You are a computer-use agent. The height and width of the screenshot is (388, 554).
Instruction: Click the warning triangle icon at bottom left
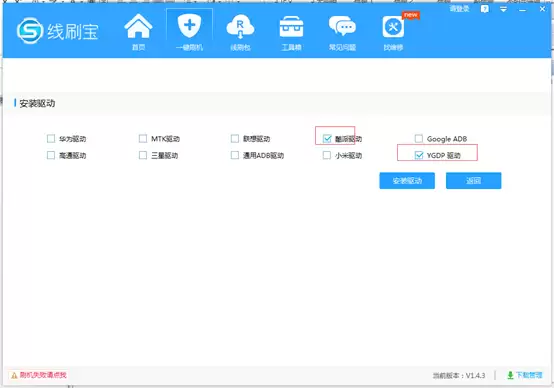pos(14,376)
